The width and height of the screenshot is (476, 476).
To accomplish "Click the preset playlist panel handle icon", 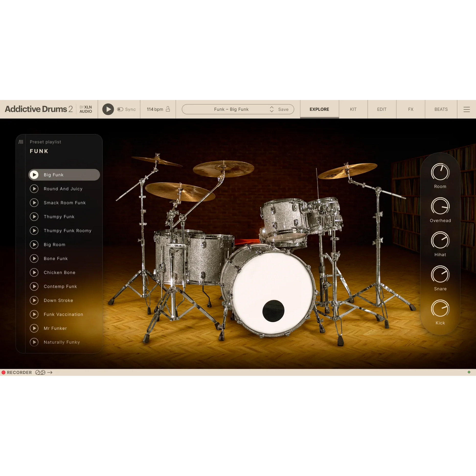I will [x=21, y=142].
